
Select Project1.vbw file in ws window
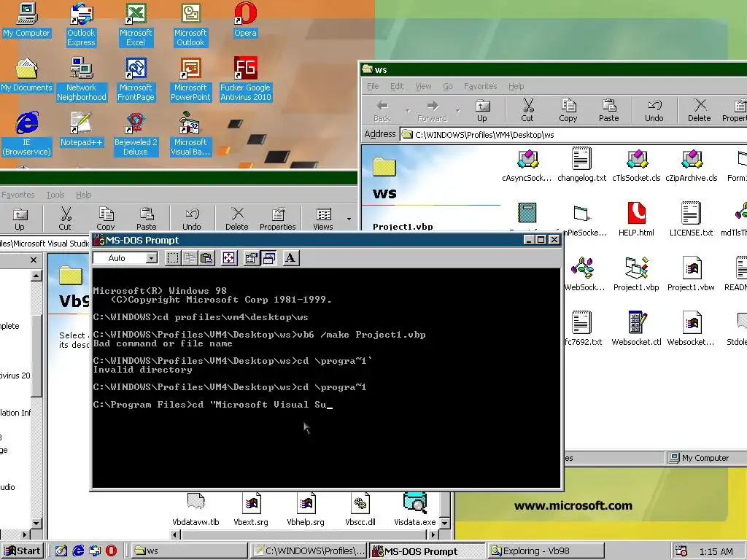(692, 275)
